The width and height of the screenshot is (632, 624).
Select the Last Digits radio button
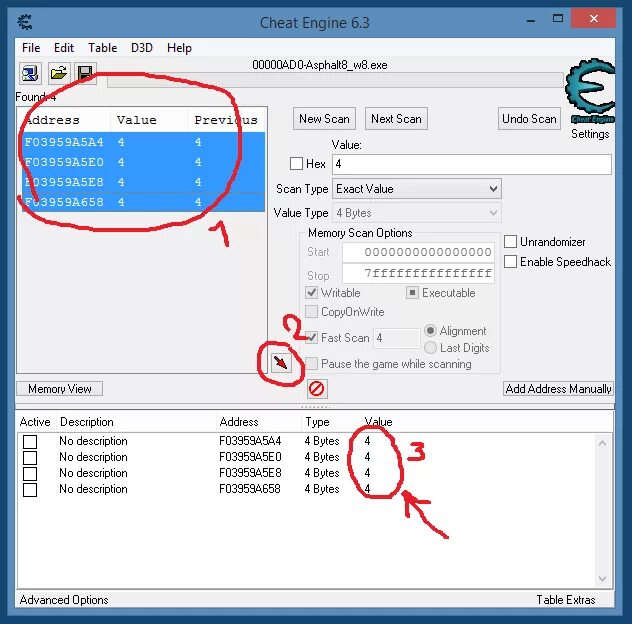click(430, 347)
